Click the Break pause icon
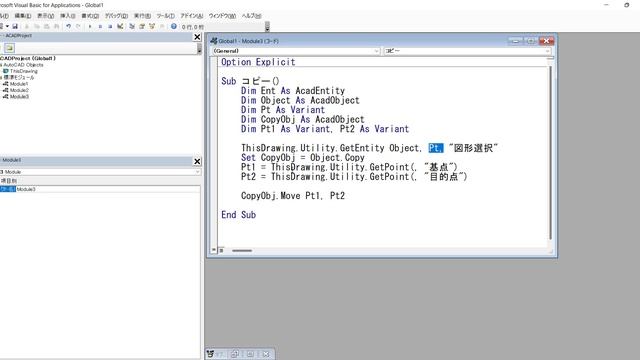 [100, 27]
